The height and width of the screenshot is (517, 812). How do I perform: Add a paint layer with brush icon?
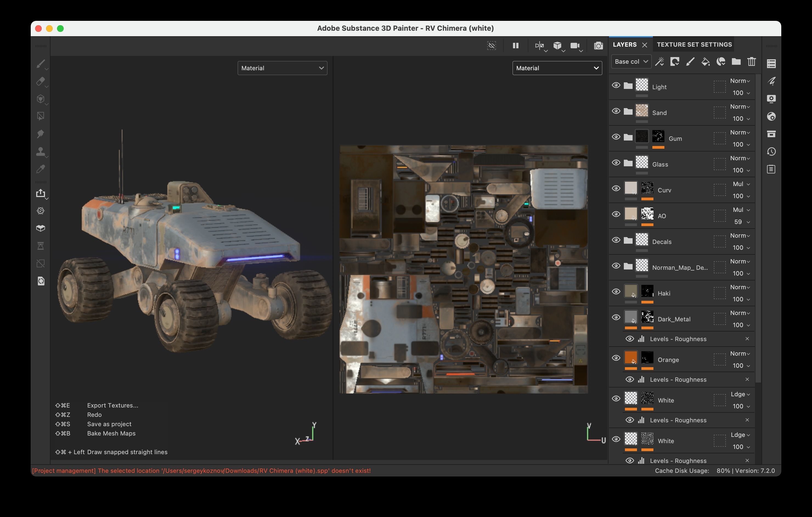tap(690, 61)
